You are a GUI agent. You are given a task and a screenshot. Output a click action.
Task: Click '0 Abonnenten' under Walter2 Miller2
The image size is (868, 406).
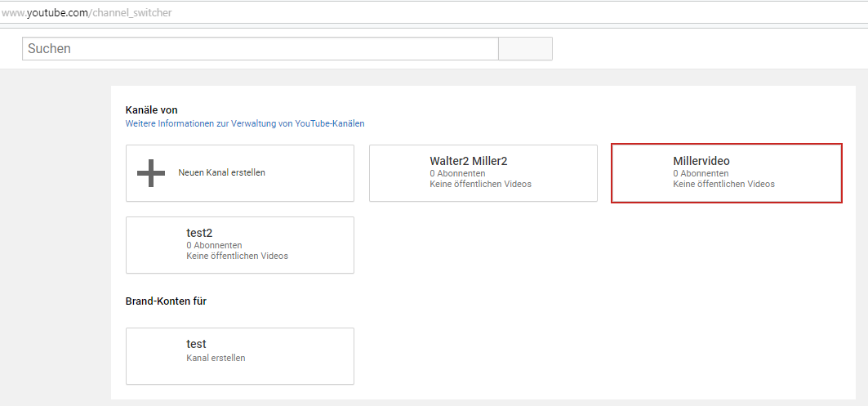(457, 173)
